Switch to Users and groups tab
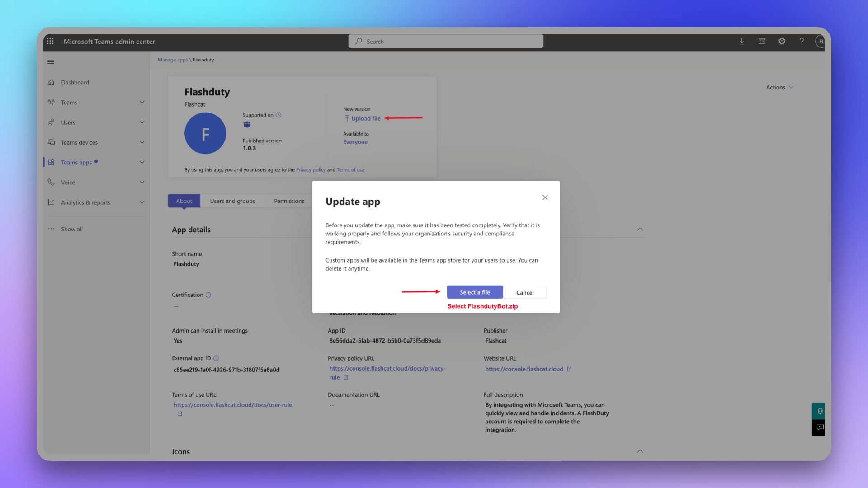Viewport: 868px width, 488px height. click(232, 201)
